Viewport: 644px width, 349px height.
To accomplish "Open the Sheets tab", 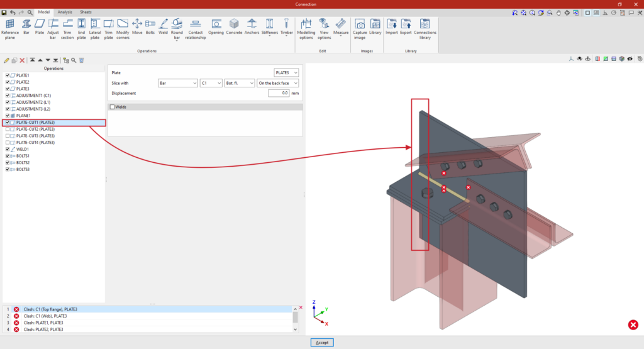I will point(85,12).
